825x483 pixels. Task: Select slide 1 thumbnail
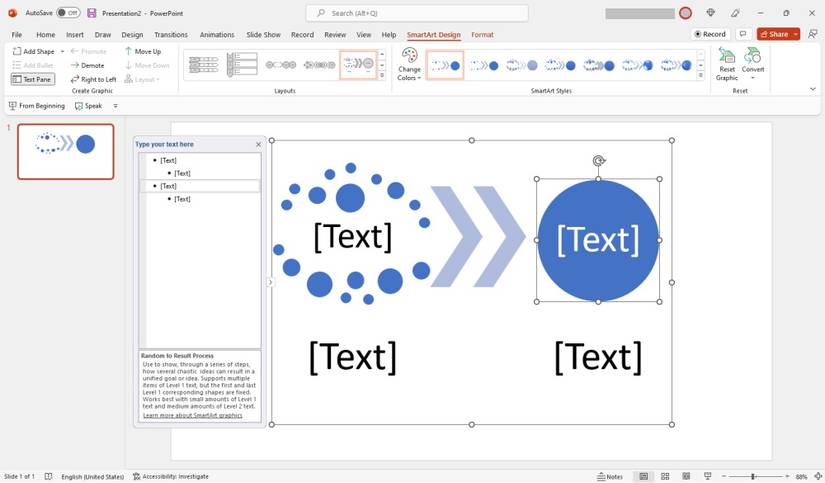(66, 152)
